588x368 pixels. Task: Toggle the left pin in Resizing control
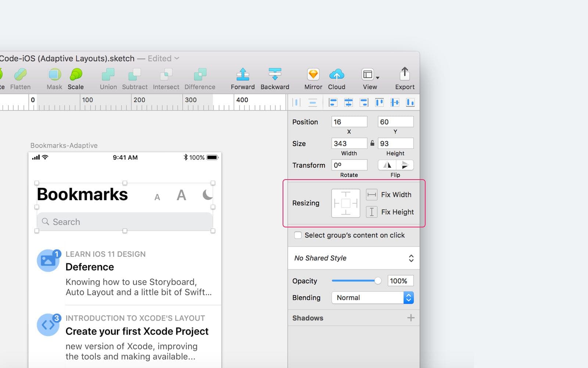[x=337, y=203]
